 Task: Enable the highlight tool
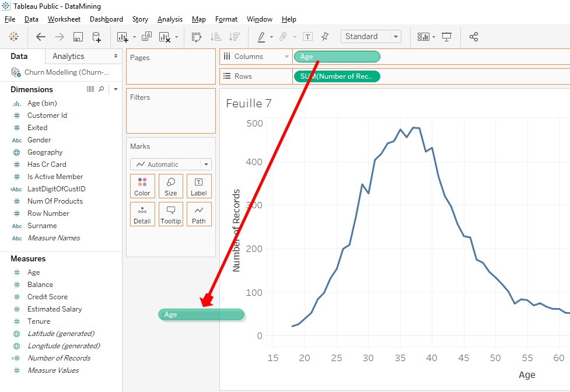click(261, 36)
